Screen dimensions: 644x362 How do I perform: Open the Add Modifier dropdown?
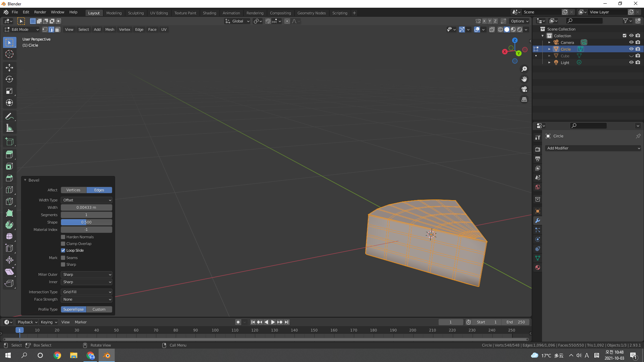pyautogui.click(x=593, y=148)
